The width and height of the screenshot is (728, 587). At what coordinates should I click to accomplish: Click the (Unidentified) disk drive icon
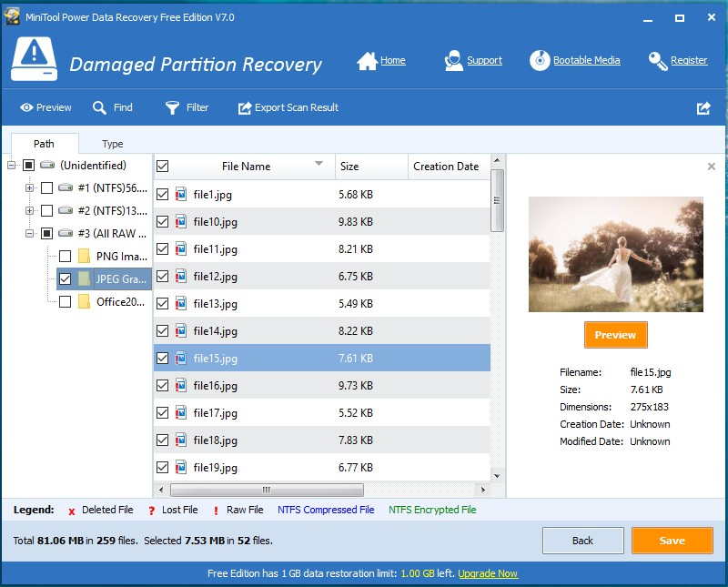[47, 165]
